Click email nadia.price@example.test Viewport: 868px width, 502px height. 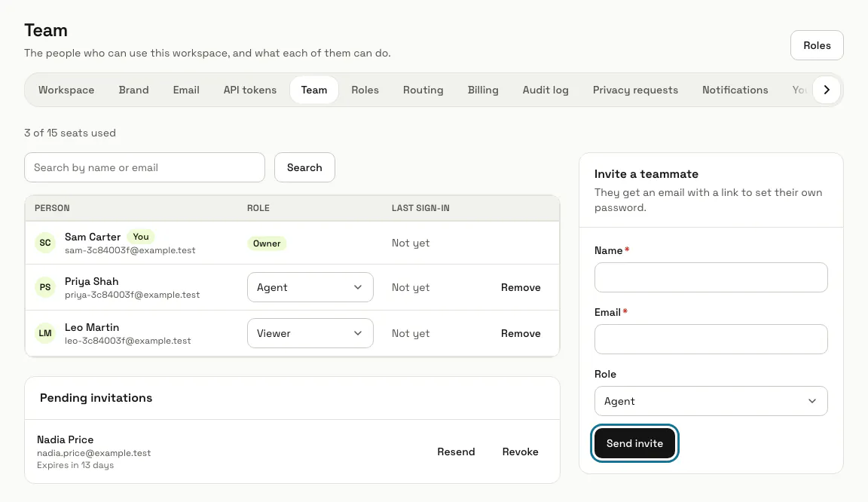[x=93, y=453]
